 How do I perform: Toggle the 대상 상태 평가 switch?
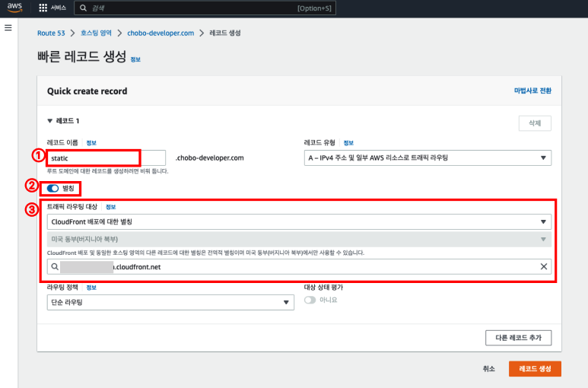(x=310, y=300)
